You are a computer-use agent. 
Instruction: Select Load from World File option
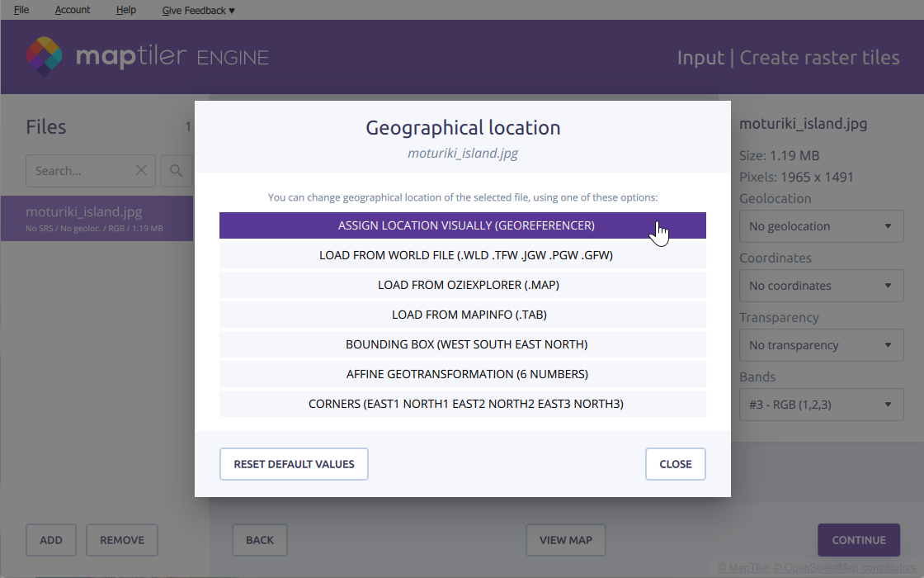pos(462,255)
